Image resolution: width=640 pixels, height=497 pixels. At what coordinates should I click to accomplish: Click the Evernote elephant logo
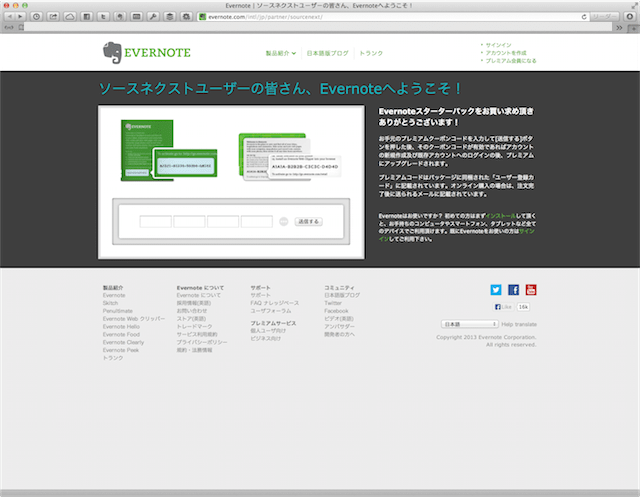coord(147,53)
